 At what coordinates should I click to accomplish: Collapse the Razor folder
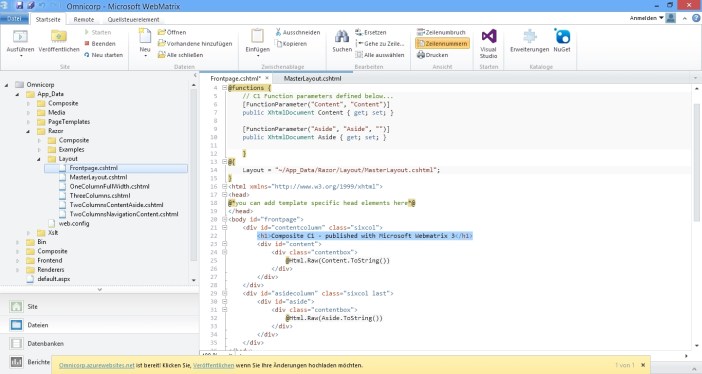[x=28, y=131]
